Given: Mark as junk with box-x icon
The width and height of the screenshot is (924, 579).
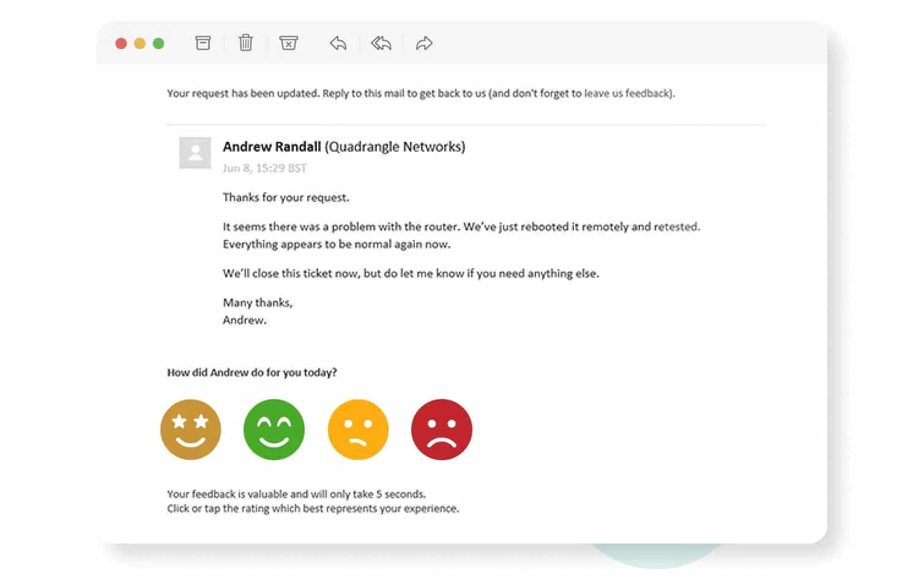Looking at the screenshot, I should point(288,43).
